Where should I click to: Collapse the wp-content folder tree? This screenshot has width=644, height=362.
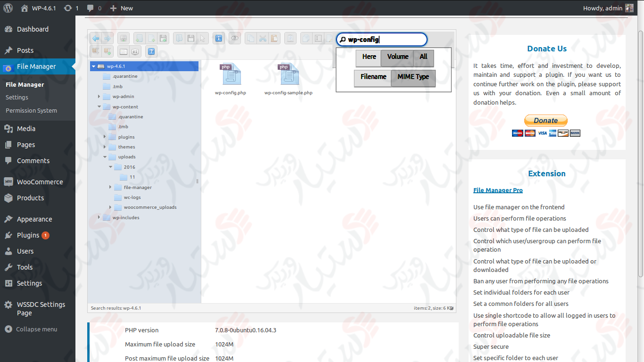click(99, 107)
